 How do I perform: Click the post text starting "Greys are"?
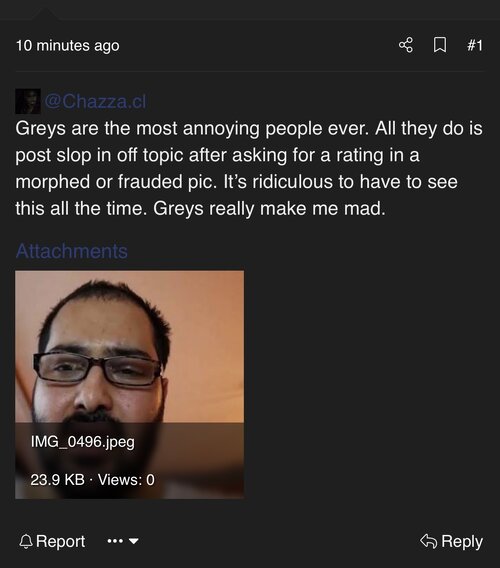[x=249, y=168]
